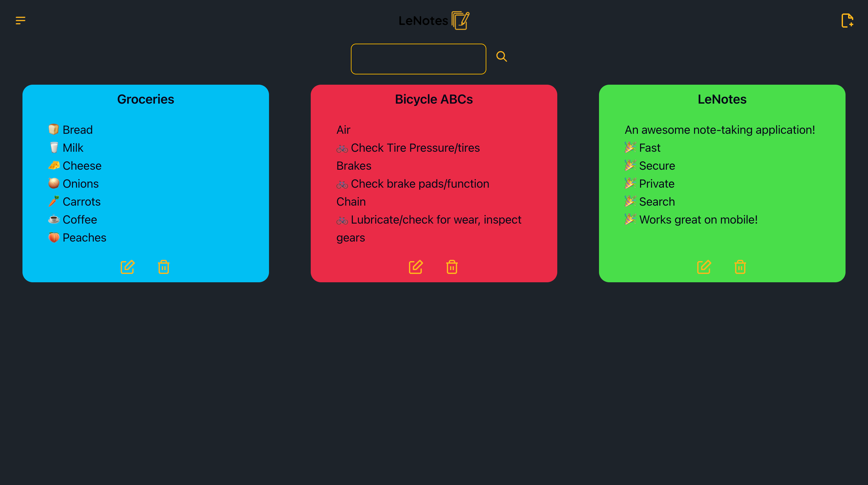Click the Check Tire Pressure/tires line

(x=415, y=148)
